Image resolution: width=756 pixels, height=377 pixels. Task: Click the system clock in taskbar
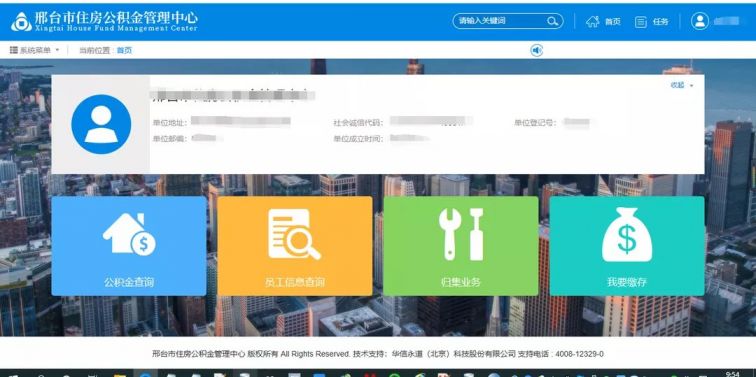[x=733, y=374]
